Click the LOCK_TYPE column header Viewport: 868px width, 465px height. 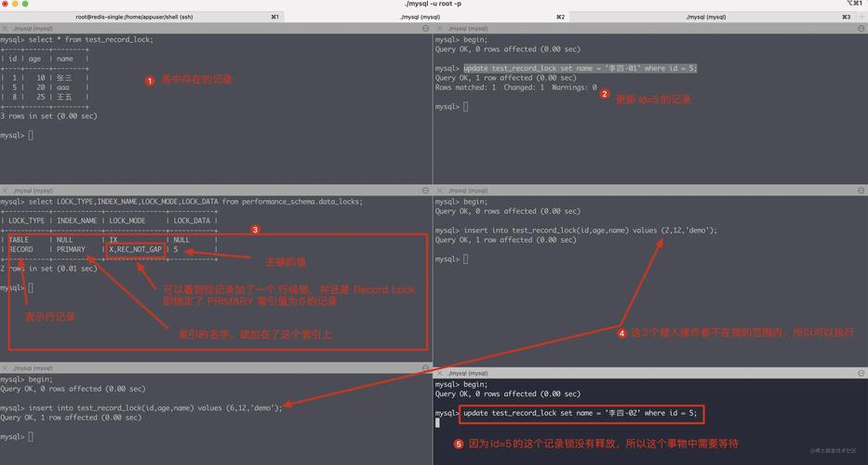point(25,221)
